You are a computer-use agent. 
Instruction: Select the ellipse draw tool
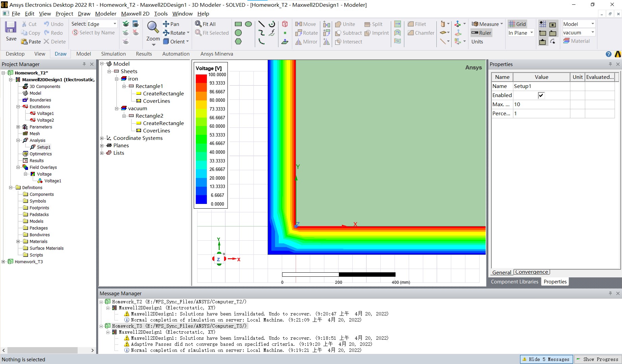click(x=248, y=24)
